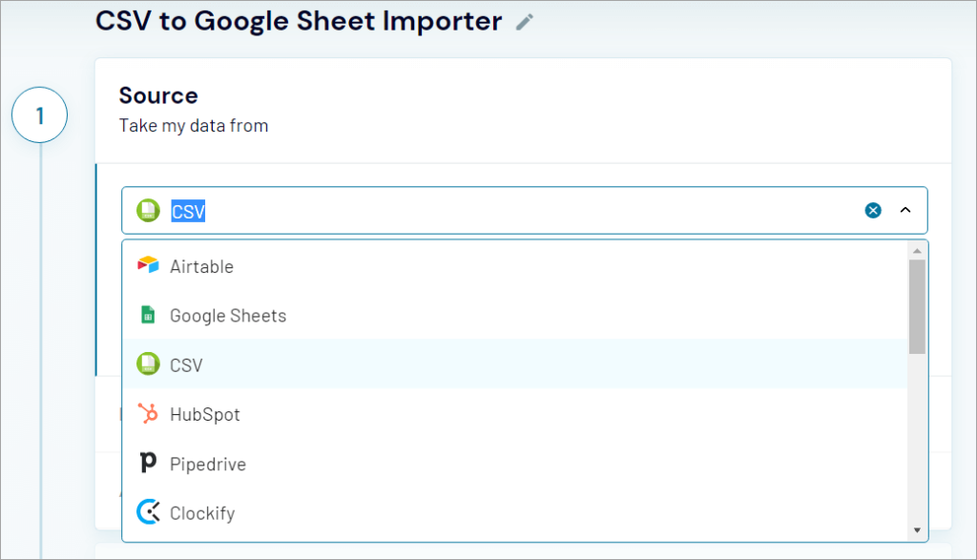Select Airtable as the data source

pyautogui.click(x=202, y=266)
